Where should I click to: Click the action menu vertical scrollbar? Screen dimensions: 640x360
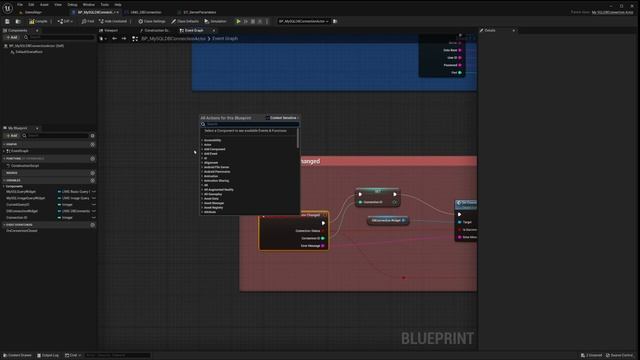coord(298,138)
